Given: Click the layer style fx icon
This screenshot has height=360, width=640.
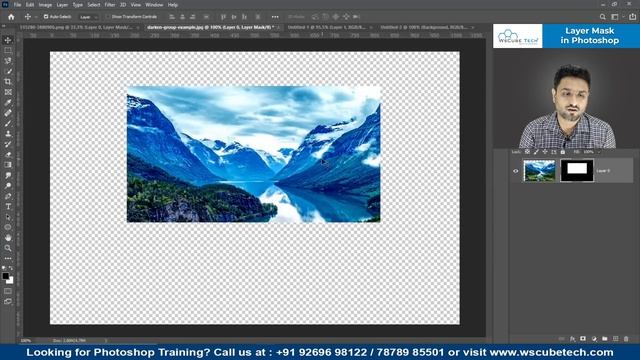Looking at the screenshot, I should (x=573, y=339).
